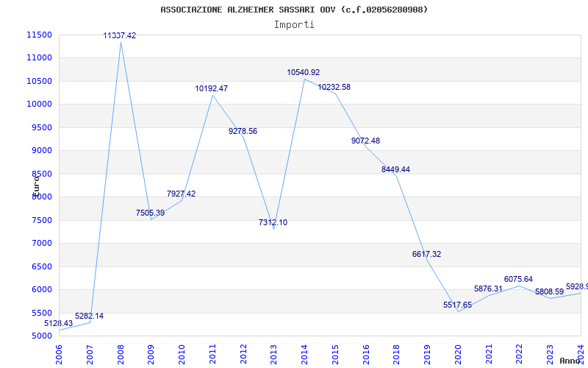Select data label 6617.32
Screen dimensions: 588x368
427,254
